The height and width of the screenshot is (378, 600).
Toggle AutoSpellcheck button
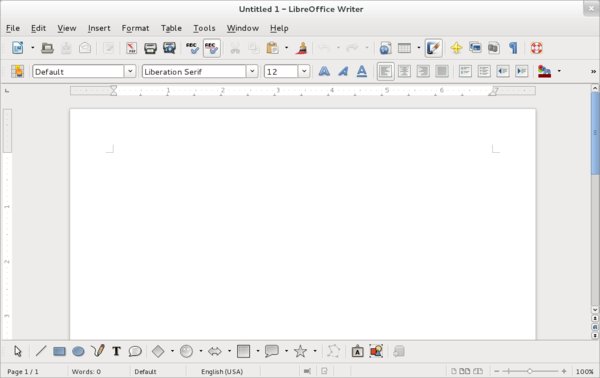pyautogui.click(x=212, y=48)
